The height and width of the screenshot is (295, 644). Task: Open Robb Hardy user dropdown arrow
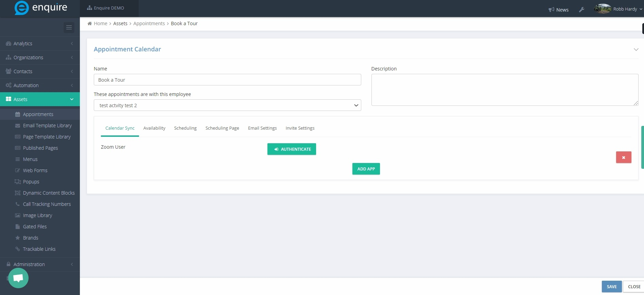coord(641,9)
